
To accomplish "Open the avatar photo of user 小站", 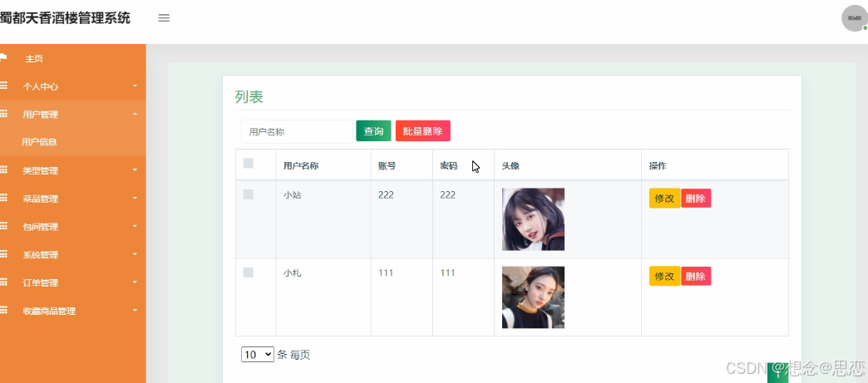I will coord(533,219).
